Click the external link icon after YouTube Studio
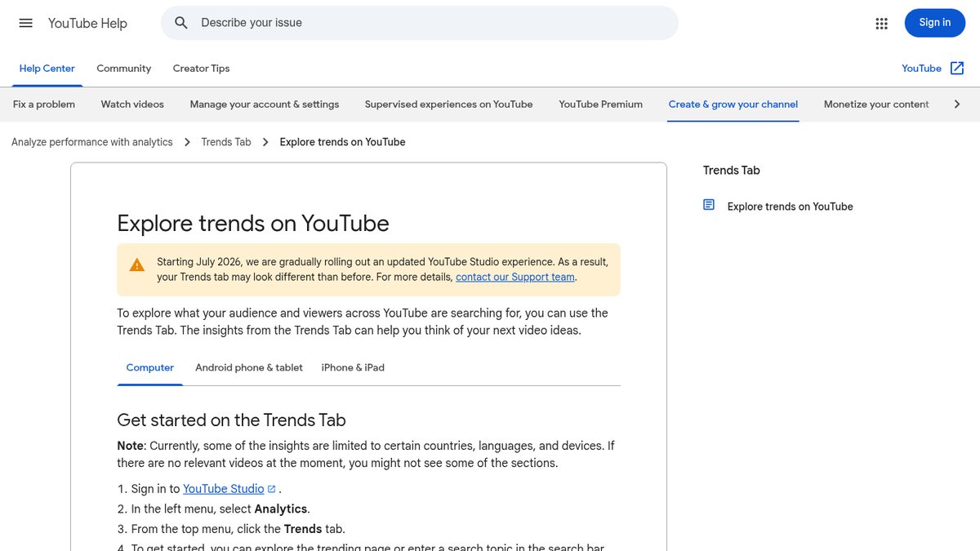980x551 pixels. tap(272, 489)
